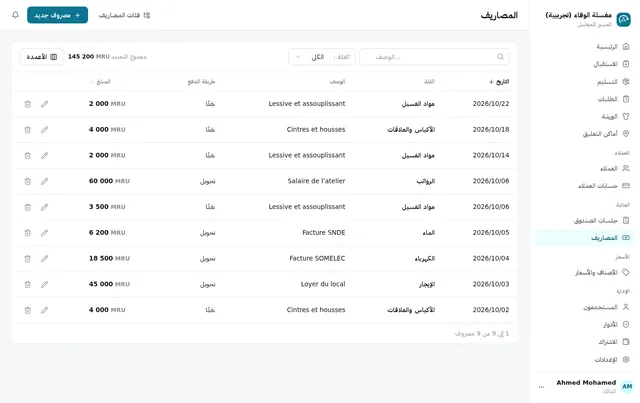Click the search field 'الوصف...'
This screenshot has width=640, height=403.
click(x=434, y=57)
